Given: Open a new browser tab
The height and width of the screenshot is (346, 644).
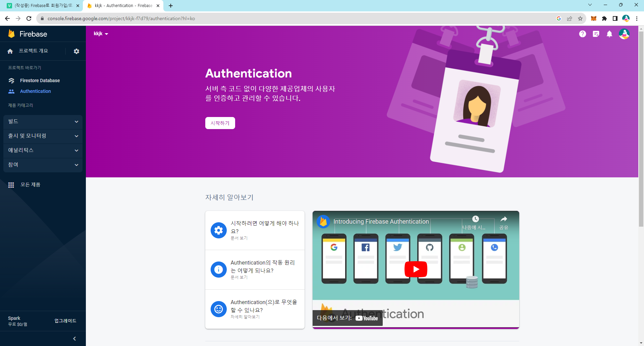Looking at the screenshot, I should point(171,6).
